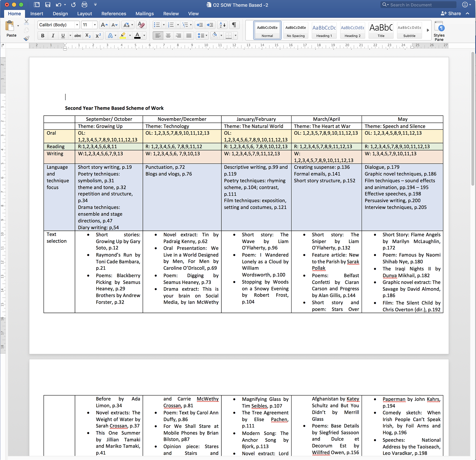Click the multilevel list icon
Image resolution: width=476 pixels, height=460 pixels.
coord(185,25)
